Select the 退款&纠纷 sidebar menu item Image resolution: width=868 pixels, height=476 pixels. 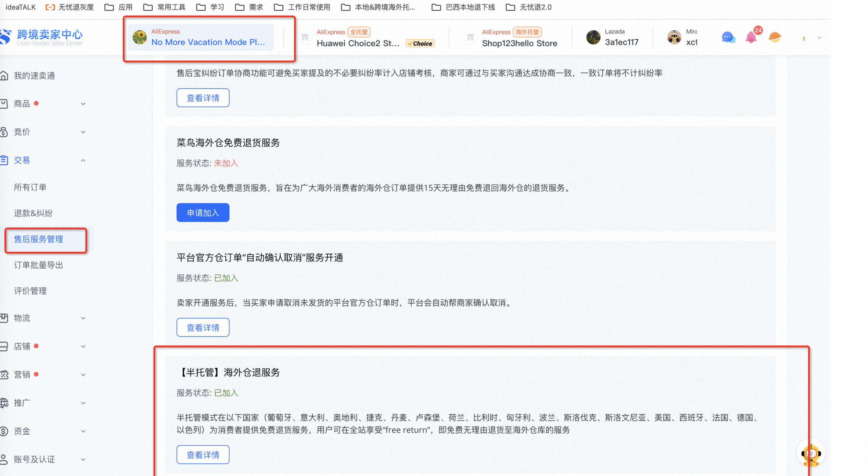click(33, 213)
